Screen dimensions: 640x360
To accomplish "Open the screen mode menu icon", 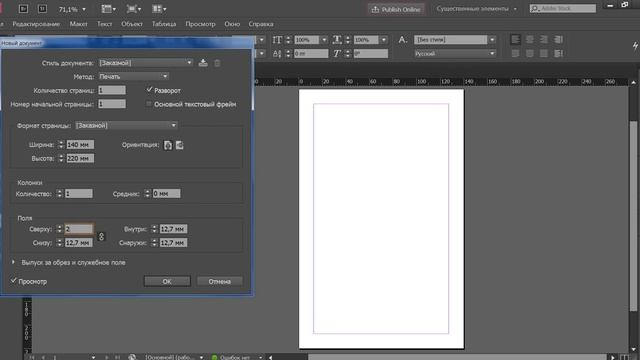I will (x=133, y=9).
